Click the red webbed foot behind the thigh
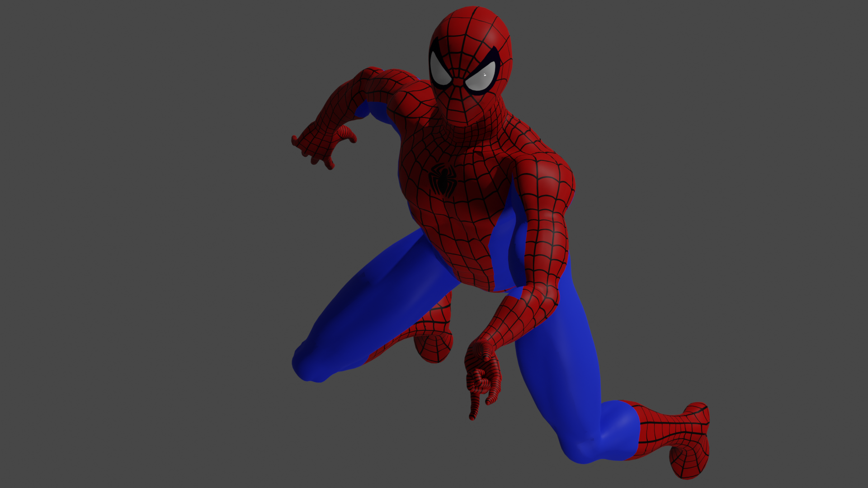 point(433,346)
